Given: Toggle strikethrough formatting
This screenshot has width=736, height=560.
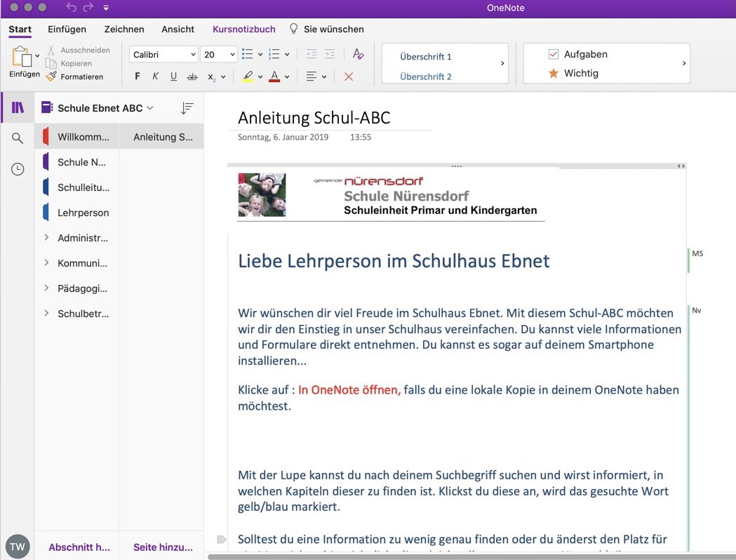Looking at the screenshot, I should 192,76.
